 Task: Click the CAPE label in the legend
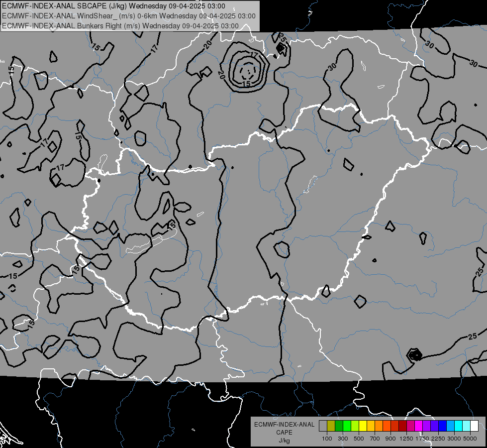[284, 433]
